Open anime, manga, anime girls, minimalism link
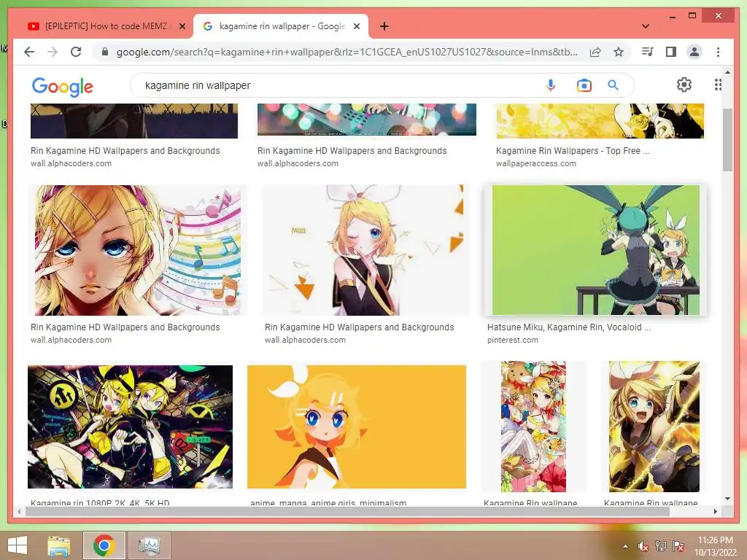Viewport: 747px width, 560px height. 328,502
